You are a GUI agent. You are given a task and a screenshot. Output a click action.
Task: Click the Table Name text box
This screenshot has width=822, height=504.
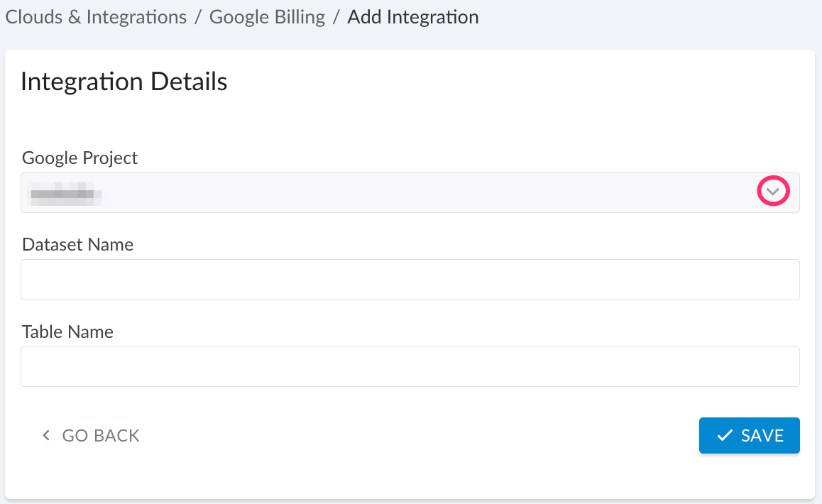pyautogui.click(x=410, y=366)
